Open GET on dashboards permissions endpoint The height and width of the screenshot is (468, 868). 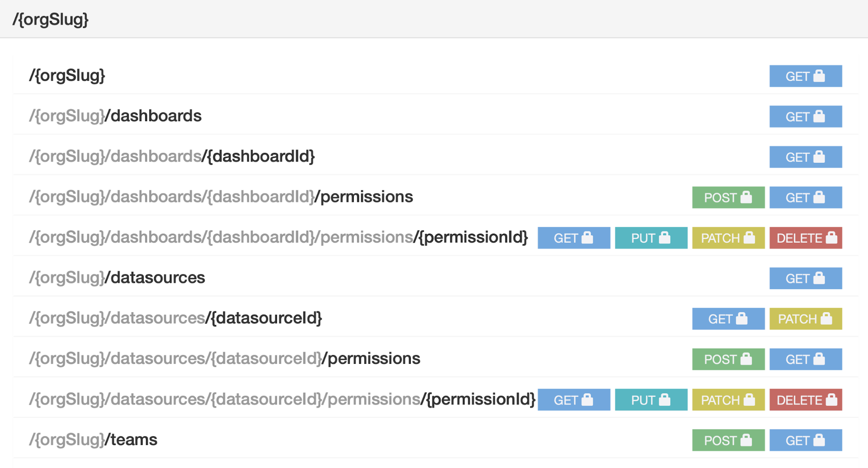805,197
